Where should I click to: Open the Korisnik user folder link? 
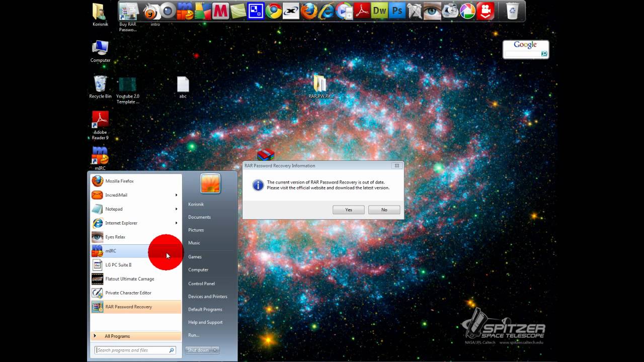point(196,205)
